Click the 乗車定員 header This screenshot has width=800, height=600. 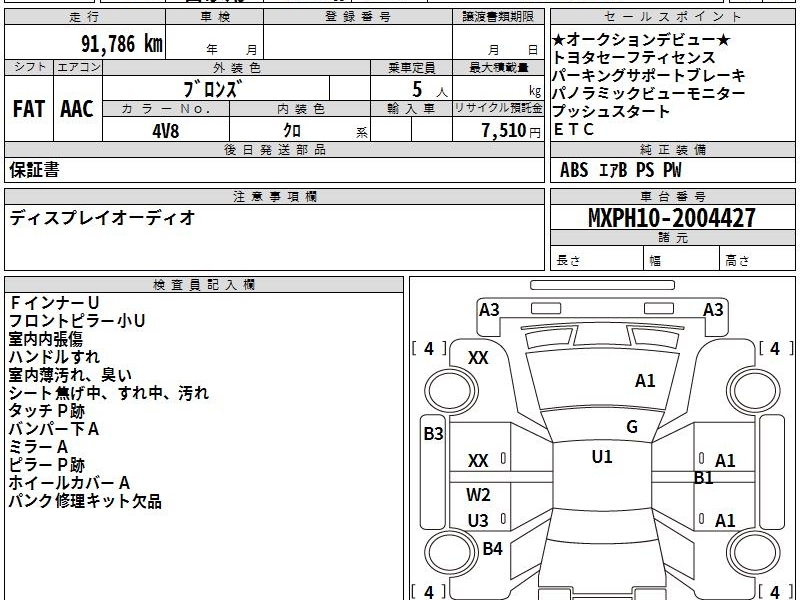[x=411, y=67]
